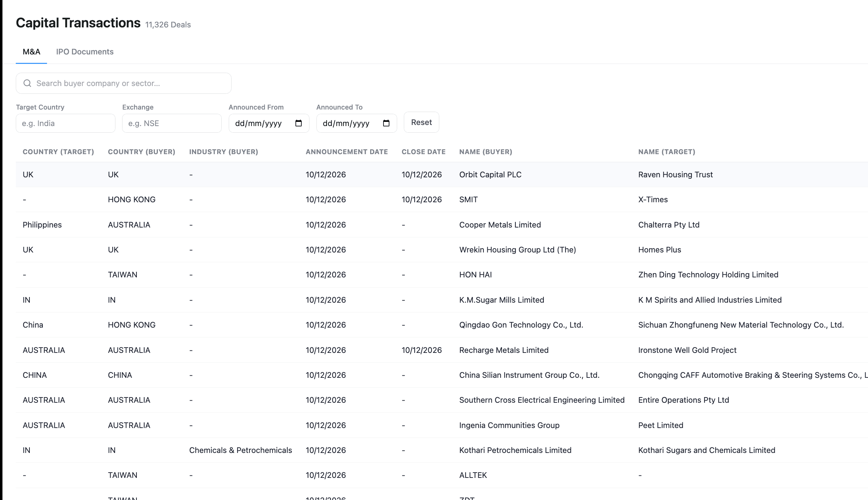Click Ingenia Communities Group buyer cell

pos(509,425)
